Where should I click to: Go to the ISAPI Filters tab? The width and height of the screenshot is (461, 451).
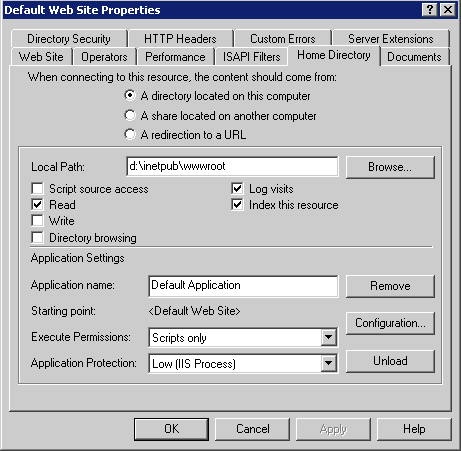[x=251, y=57]
